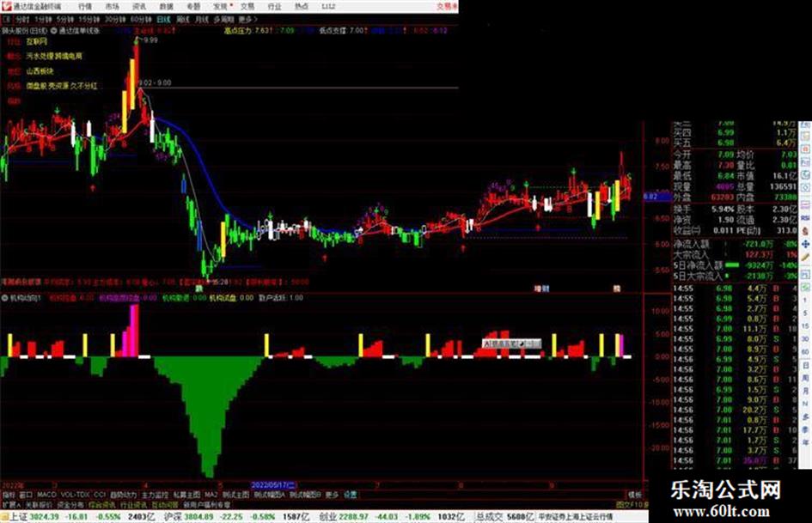The width and height of the screenshot is (812, 523).
Task: Click sidebar period shortcut 60
Action: point(805,352)
